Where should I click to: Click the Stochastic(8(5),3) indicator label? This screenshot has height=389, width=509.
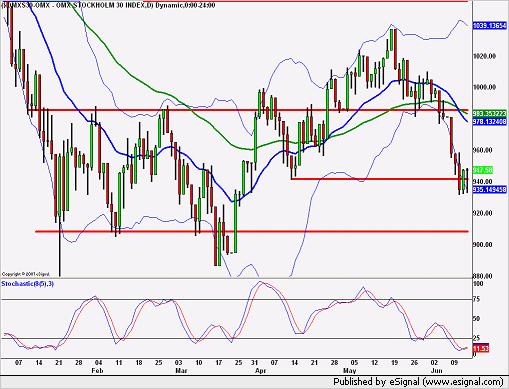(27, 284)
